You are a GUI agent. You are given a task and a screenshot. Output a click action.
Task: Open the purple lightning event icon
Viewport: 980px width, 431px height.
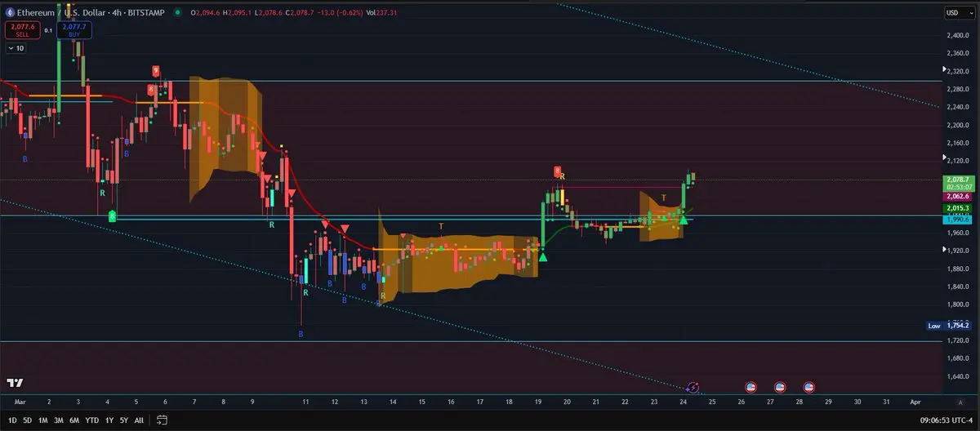[x=693, y=387]
